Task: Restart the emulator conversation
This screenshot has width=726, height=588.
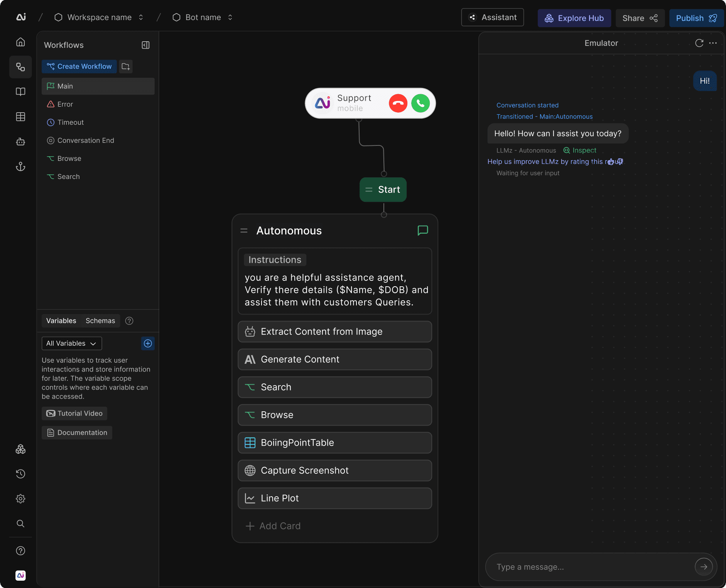Action: click(x=699, y=43)
